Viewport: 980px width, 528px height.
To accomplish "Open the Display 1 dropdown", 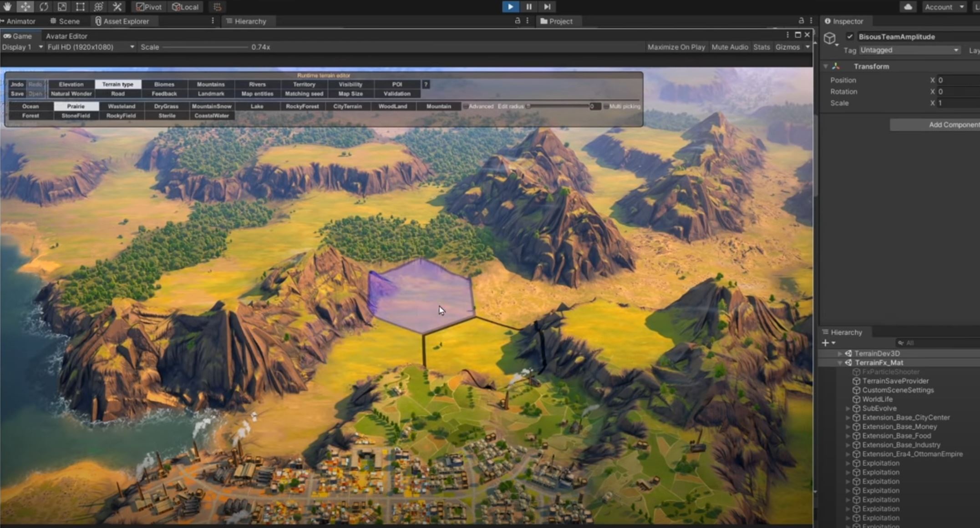I will point(22,47).
